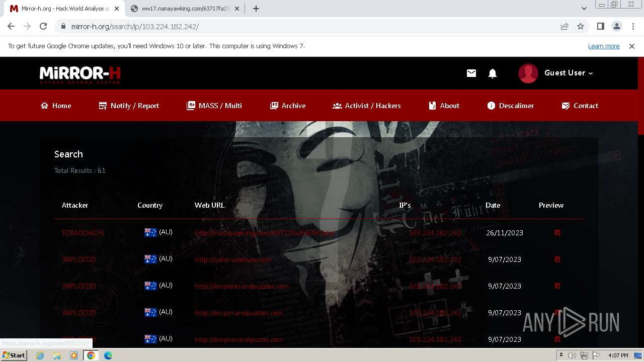Open the Contact menu item
The height and width of the screenshot is (362, 644).
coord(580,106)
